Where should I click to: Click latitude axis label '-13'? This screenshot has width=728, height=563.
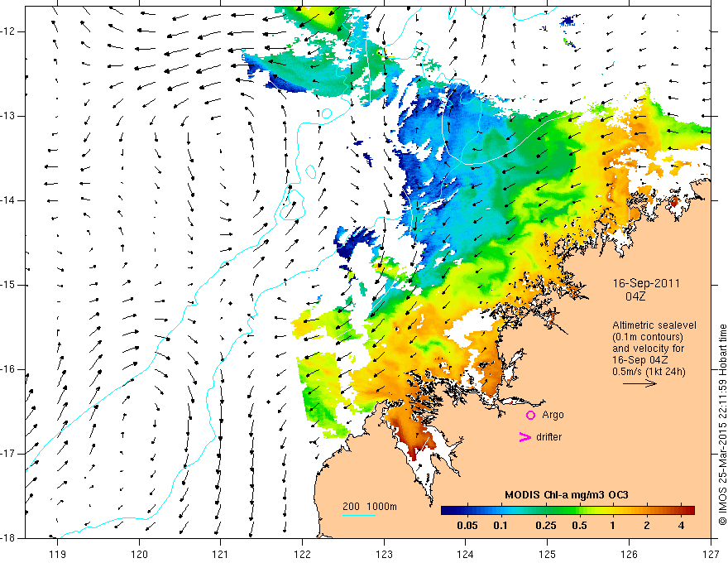(x=8, y=116)
